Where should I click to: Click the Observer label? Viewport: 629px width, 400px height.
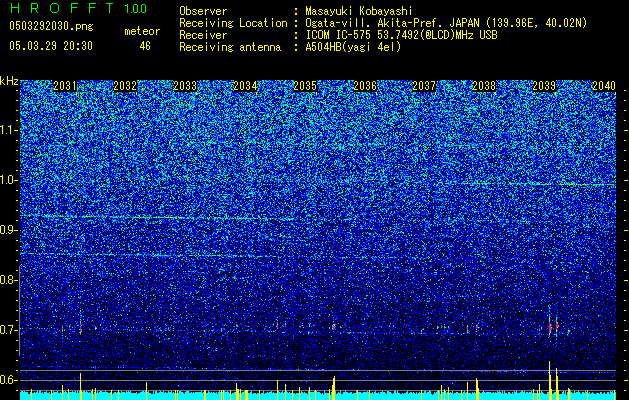[203, 11]
